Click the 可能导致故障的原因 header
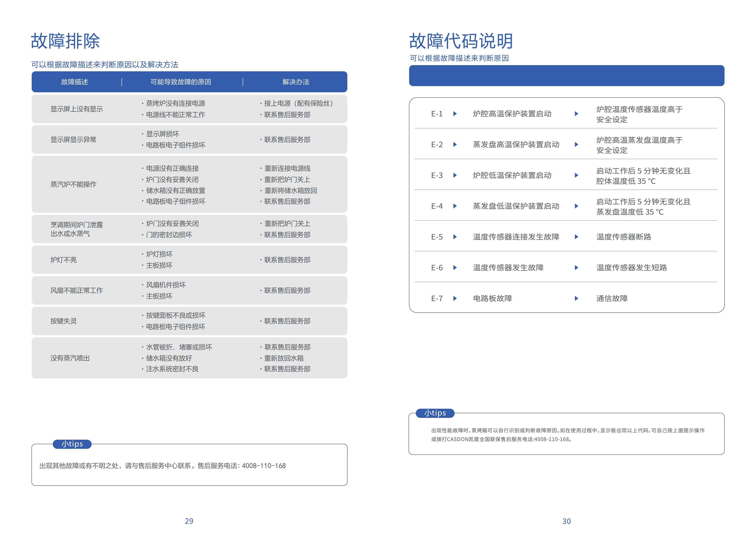Screen dimensions: 756x534 tap(181, 82)
